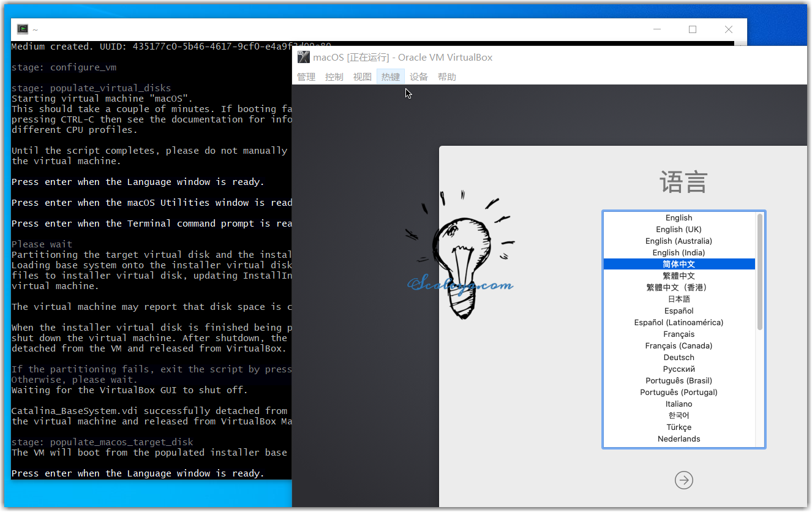The width and height of the screenshot is (812, 512).
Task: Choose Français (Canada) from the list
Action: coord(679,346)
